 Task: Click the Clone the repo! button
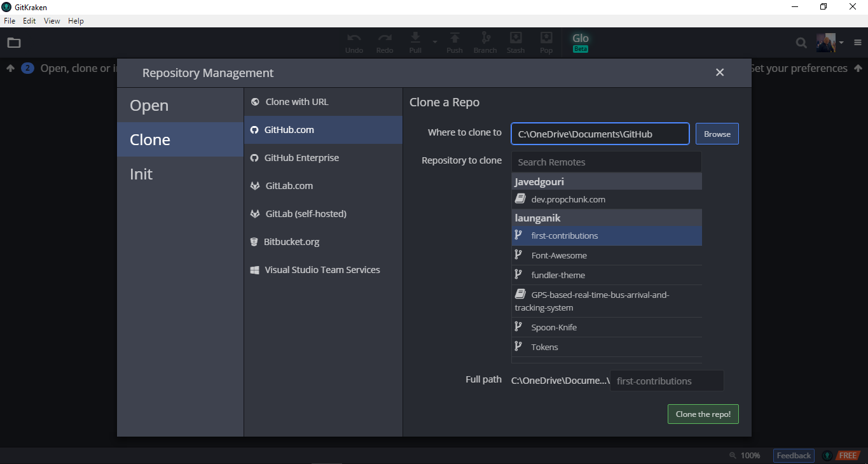(x=703, y=414)
